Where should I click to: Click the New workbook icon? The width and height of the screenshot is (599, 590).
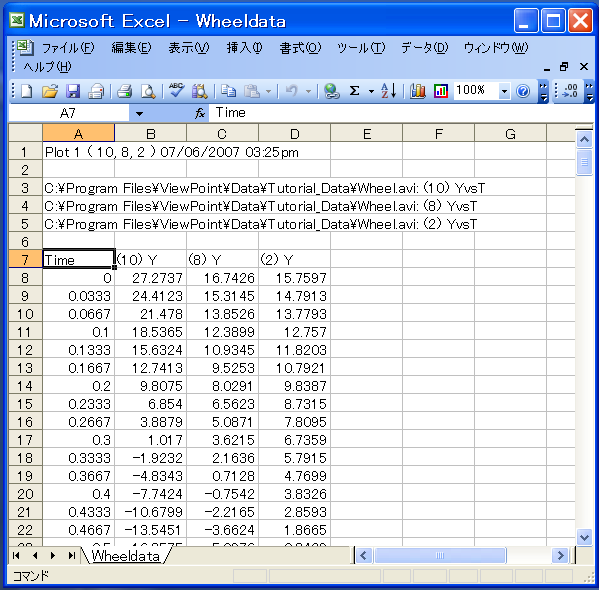pyautogui.click(x=26, y=91)
